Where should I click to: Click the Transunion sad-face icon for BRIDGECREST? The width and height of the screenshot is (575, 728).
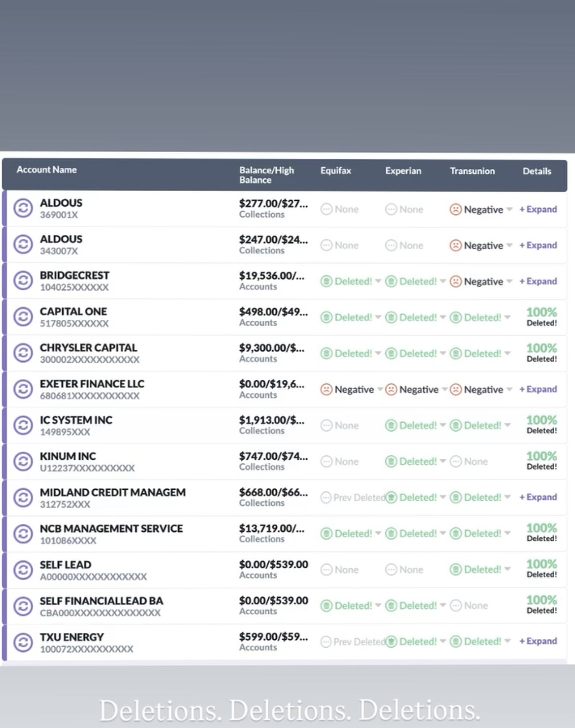click(455, 281)
